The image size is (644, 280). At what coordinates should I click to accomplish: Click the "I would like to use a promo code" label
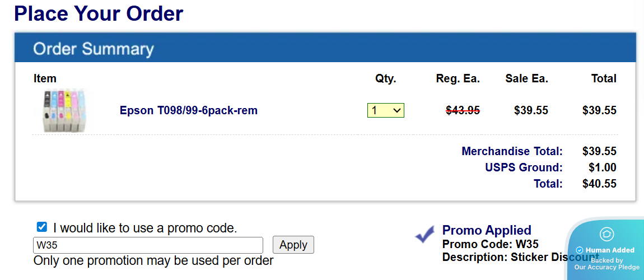point(145,228)
